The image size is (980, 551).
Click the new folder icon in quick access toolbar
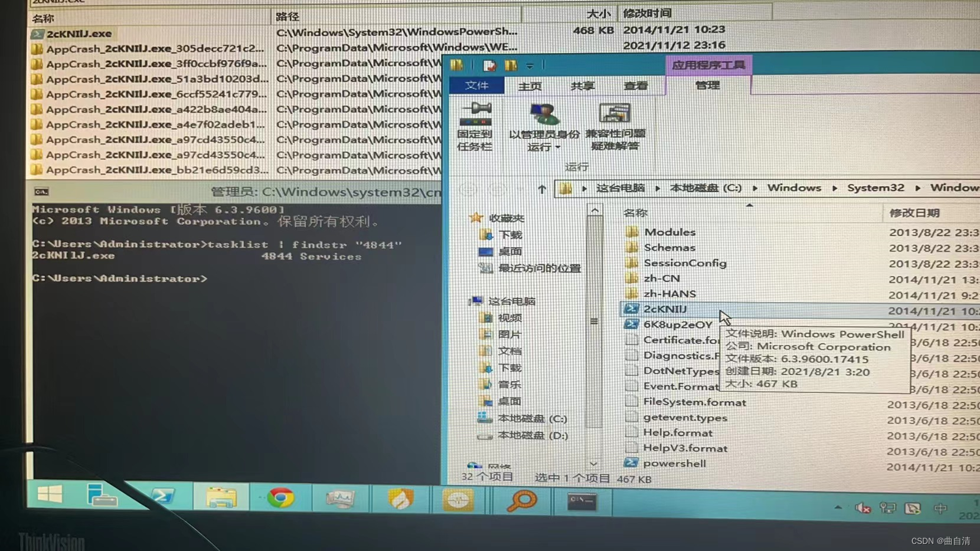pos(511,65)
